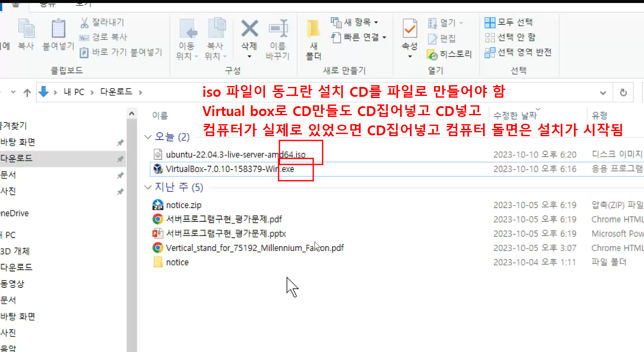The height and width of the screenshot is (352, 644).
Task: Click 디스크 이미지 type cell
Action: (x=617, y=155)
